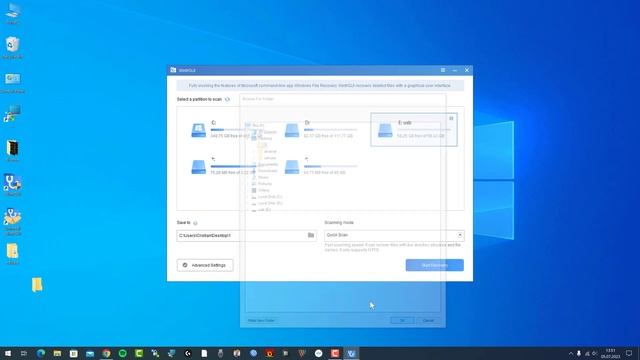Open the WinfrGUI menu icon in the title bar
Image resolution: width=640 pixels, height=360 pixels.
(443, 70)
